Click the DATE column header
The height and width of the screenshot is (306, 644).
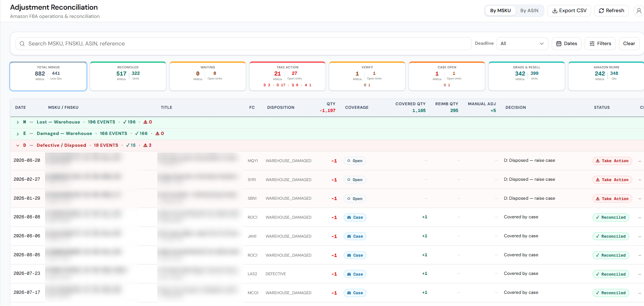20,107
